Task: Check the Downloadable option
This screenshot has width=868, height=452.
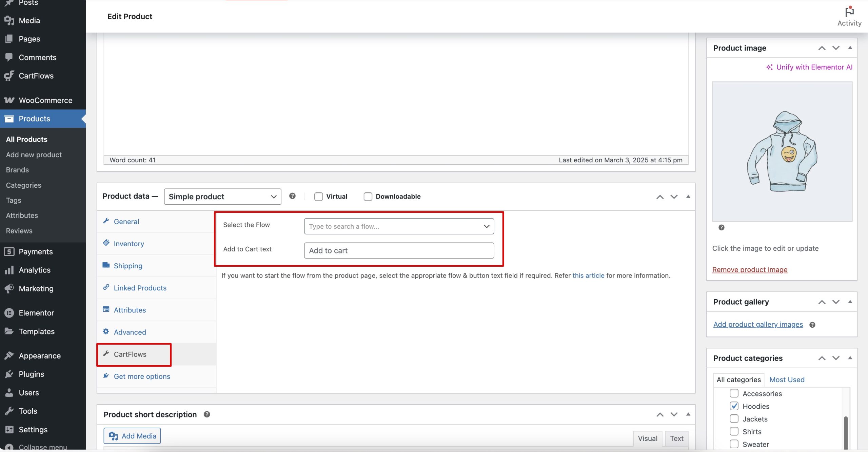Action: point(368,197)
